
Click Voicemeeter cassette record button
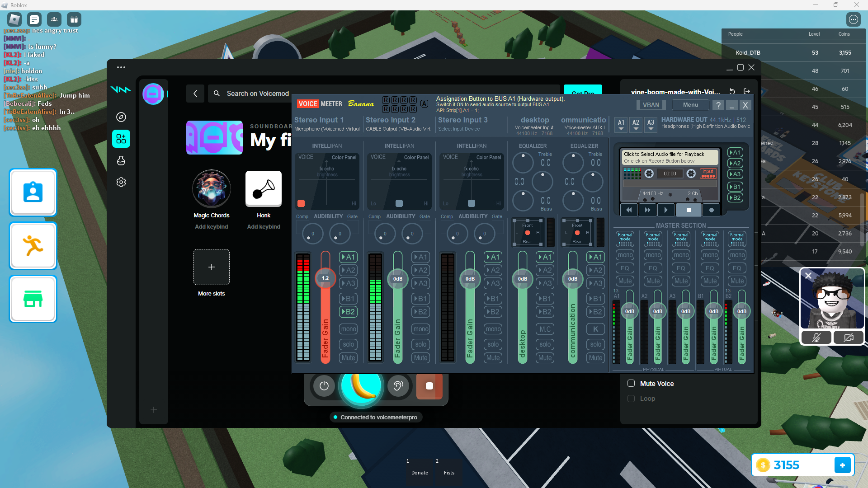pyautogui.click(x=712, y=210)
